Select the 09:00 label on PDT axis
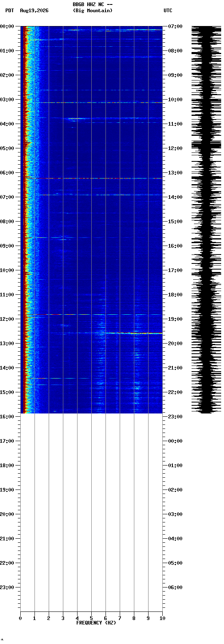224x644 pixels. click(x=7, y=246)
